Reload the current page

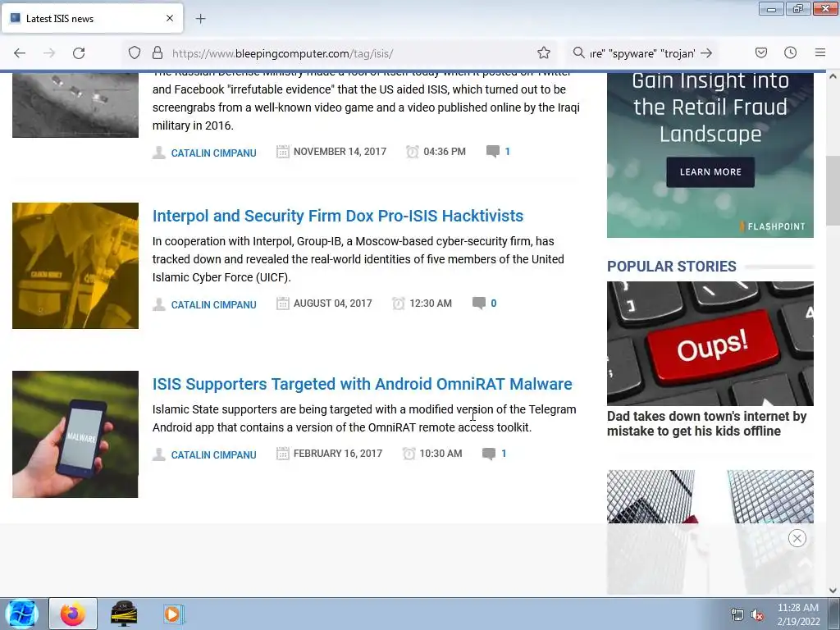(79, 53)
